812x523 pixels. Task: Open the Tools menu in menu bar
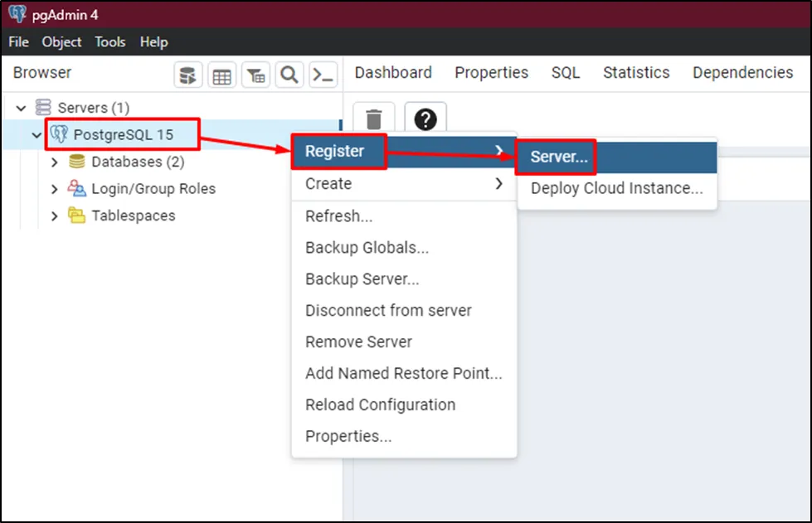[x=109, y=42]
